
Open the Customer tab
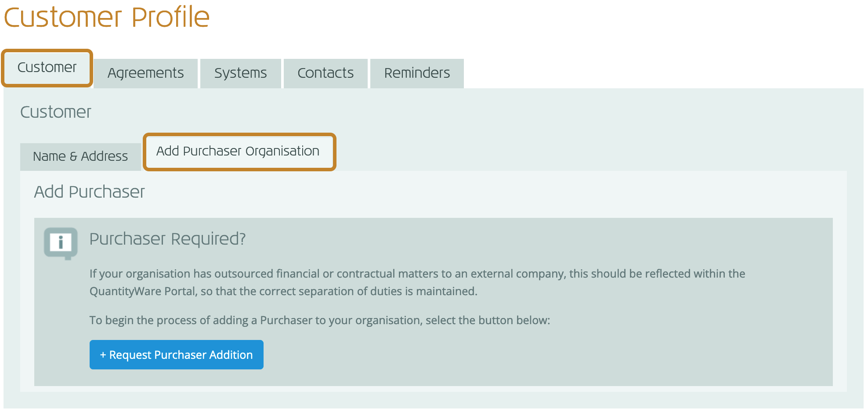pos(47,68)
